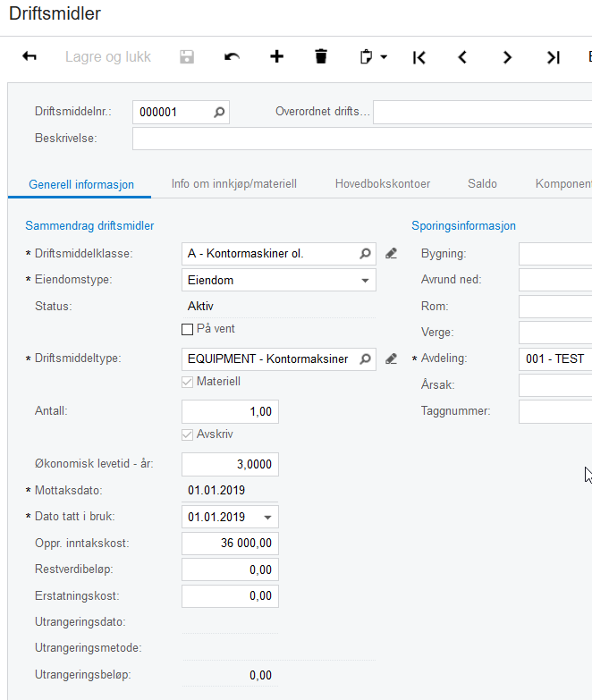Jump to last record icon
This screenshot has height=700, width=592.
554,57
